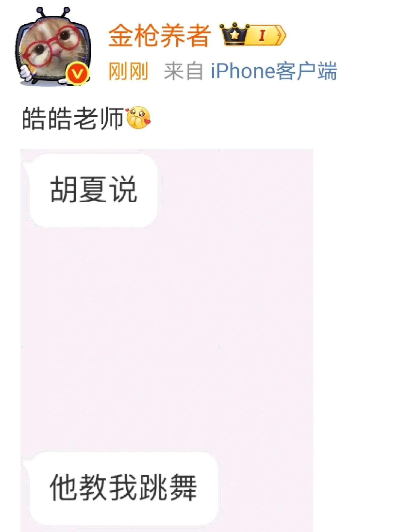
Task: Open the iPhone客户端 source link
Action: coord(274,71)
